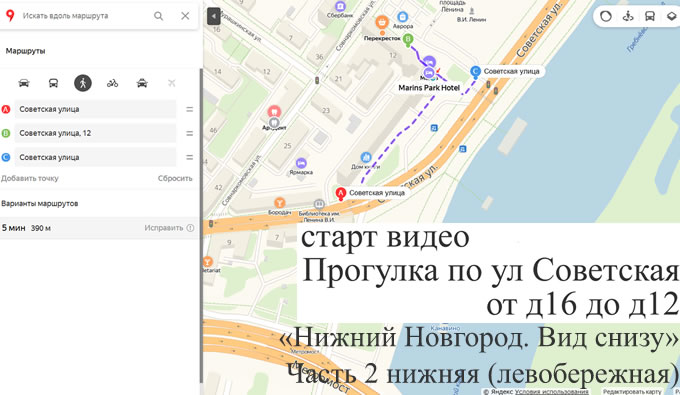This screenshot has width=680, height=395.
Task: Click reorder handle for point C
Action: coord(190,157)
